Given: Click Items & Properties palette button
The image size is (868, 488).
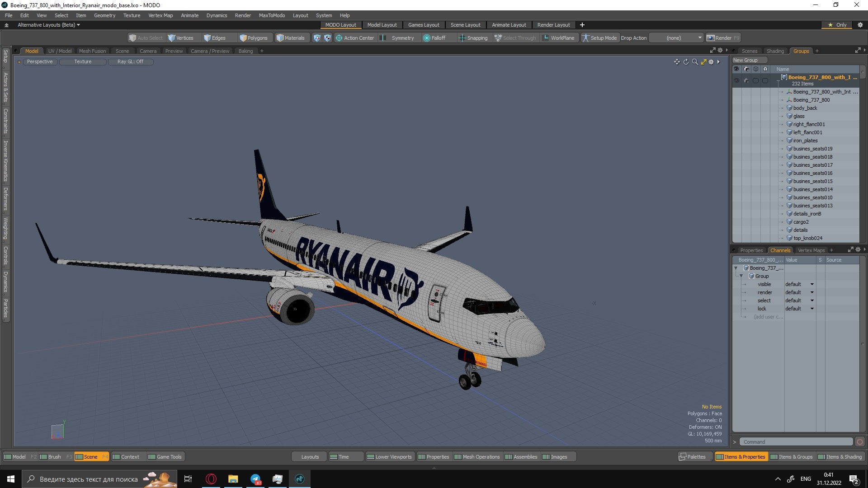Looking at the screenshot, I should pos(741,457).
